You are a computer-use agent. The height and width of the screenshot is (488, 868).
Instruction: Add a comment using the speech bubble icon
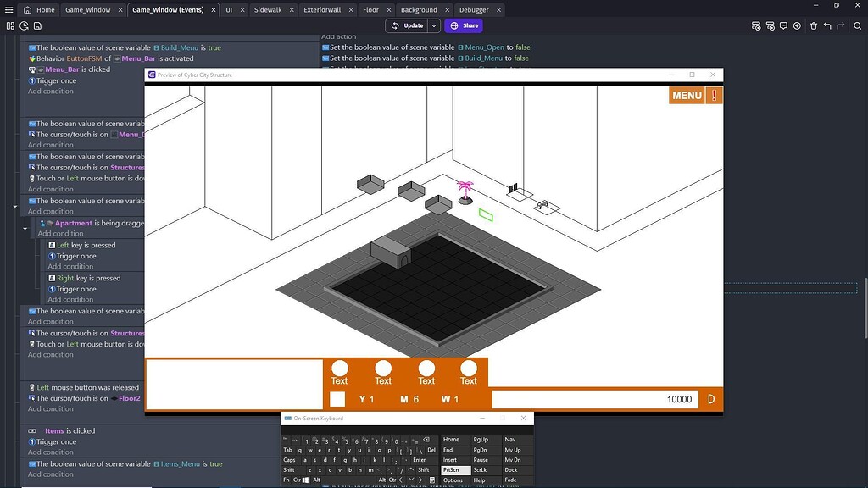pyautogui.click(x=783, y=25)
